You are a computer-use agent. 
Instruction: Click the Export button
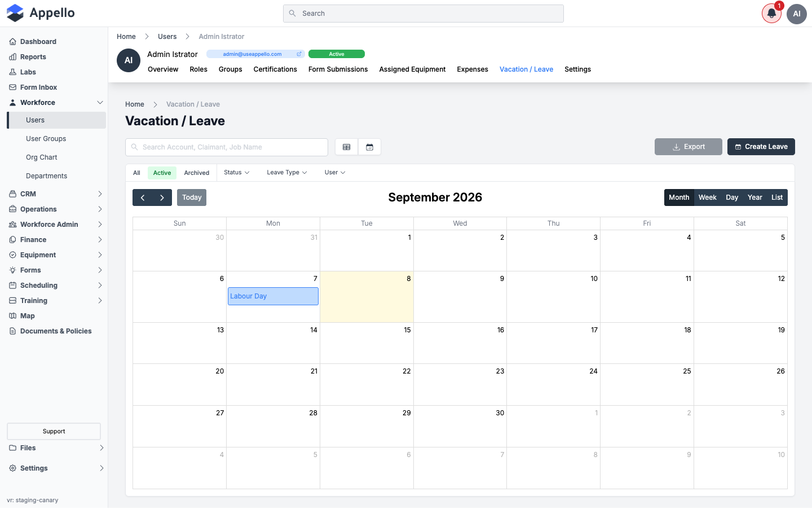pyautogui.click(x=689, y=147)
